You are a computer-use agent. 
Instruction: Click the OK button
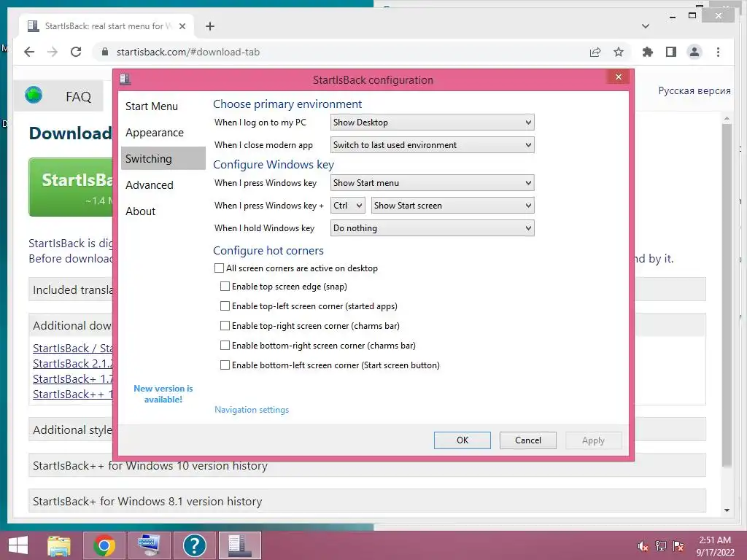[x=462, y=440]
